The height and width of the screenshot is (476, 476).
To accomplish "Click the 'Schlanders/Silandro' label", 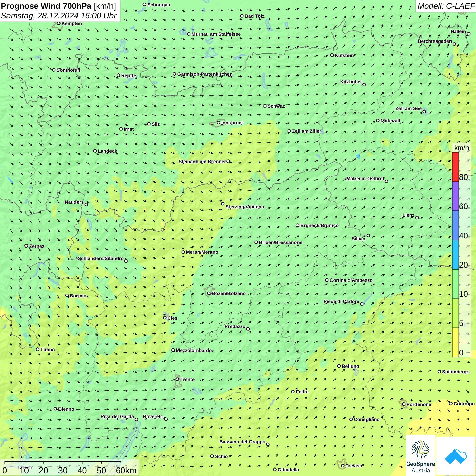I will tap(101, 258).
